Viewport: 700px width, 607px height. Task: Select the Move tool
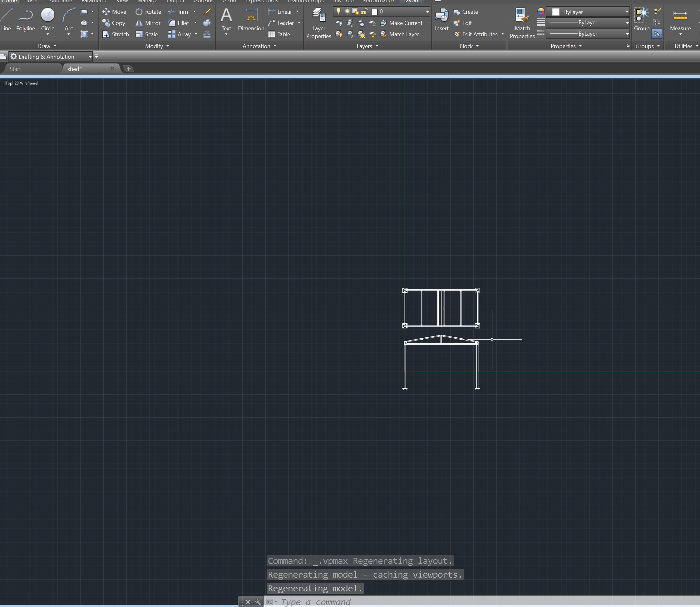[114, 12]
